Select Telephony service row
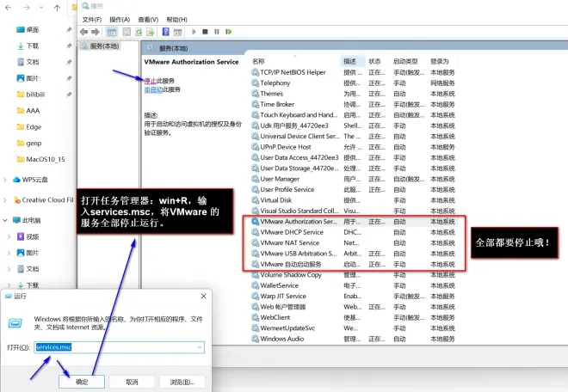 click(x=353, y=83)
